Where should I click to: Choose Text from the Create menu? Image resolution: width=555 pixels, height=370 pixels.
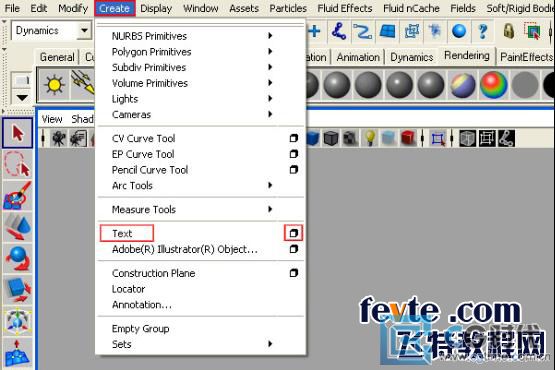pos(122,234)
